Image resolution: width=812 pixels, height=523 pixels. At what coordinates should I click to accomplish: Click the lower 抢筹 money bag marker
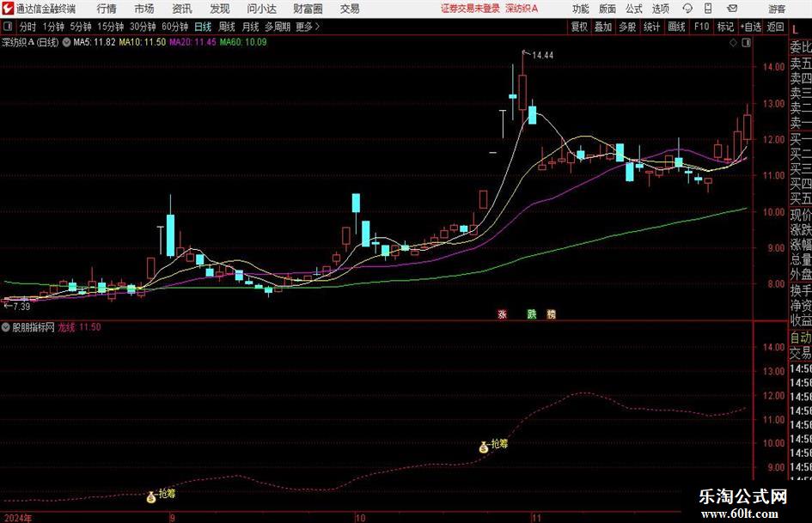click(x=150, y=497)
